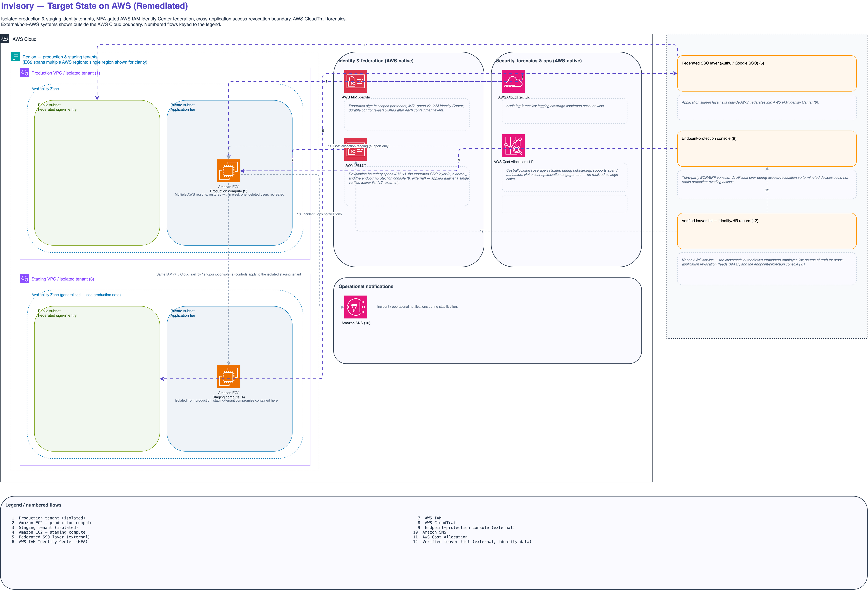The height and width of the screenshot is (590, 868).
Task: Click the Region flag icon
Action: tap(16, 56)
